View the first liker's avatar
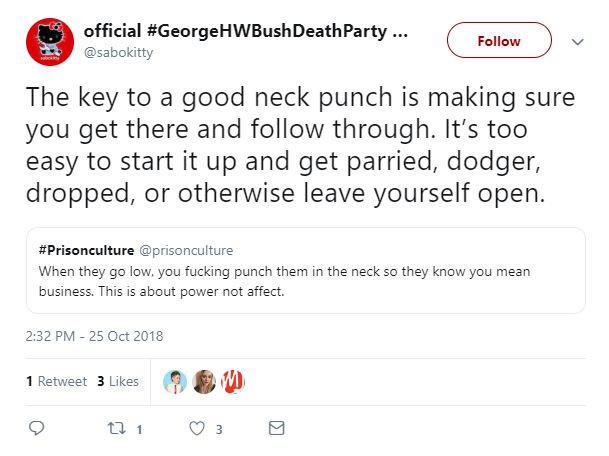 pyautogui.click(x=175, y=381)
